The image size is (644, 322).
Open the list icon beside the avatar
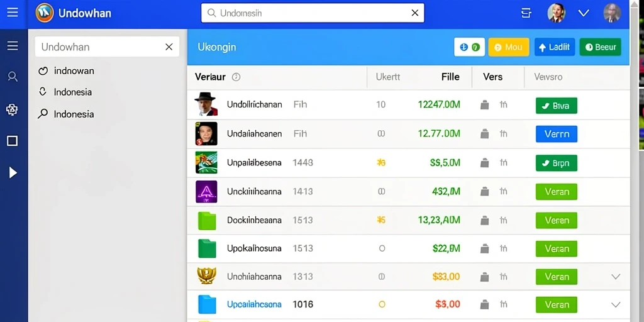tap(526, 13)
